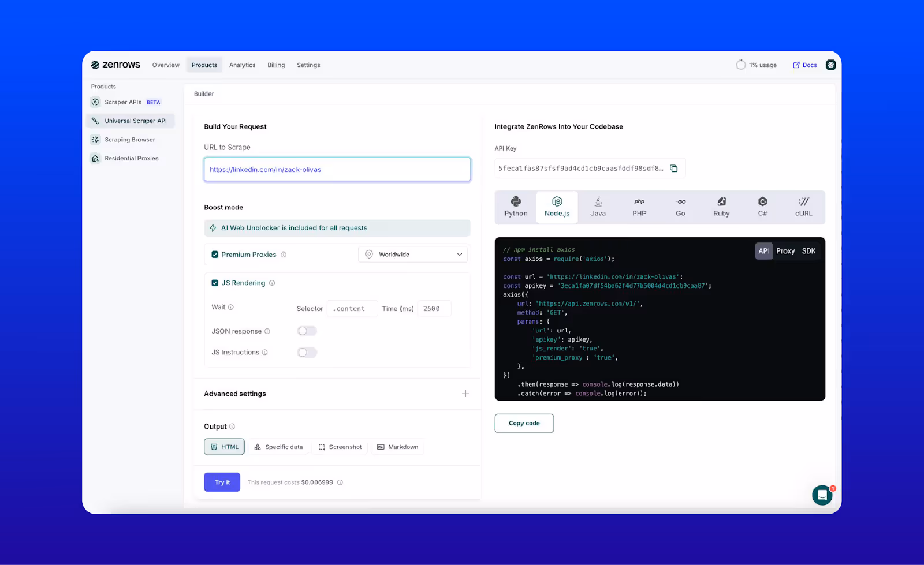Show request cost info tooltip
The image size is (924, 565).
[x=340, y=482]
